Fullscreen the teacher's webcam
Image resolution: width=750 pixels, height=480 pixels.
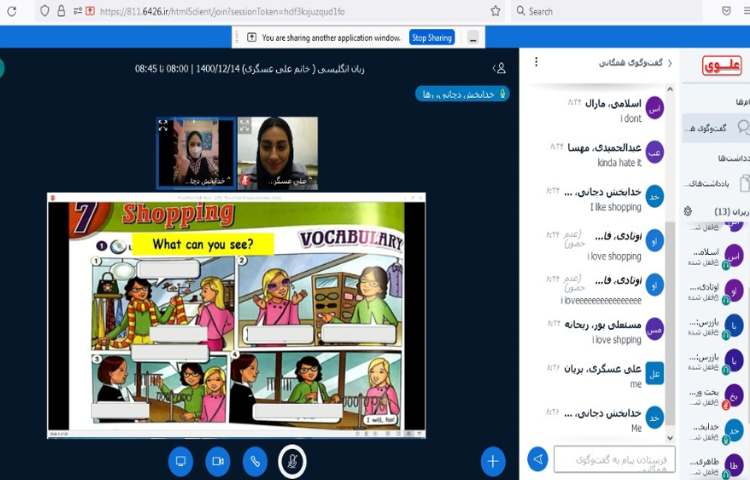click(x=244, y=126)
